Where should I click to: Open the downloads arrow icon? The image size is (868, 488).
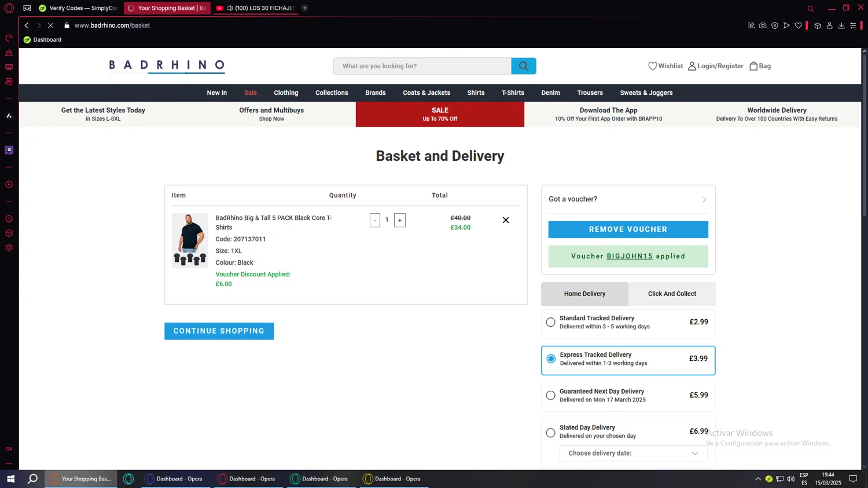pyautogui.click(x=841, y=25)
